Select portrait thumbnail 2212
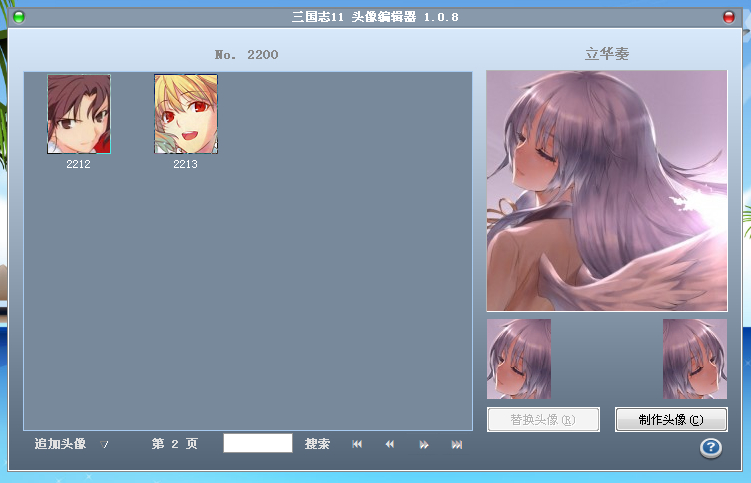 point(79,114)
